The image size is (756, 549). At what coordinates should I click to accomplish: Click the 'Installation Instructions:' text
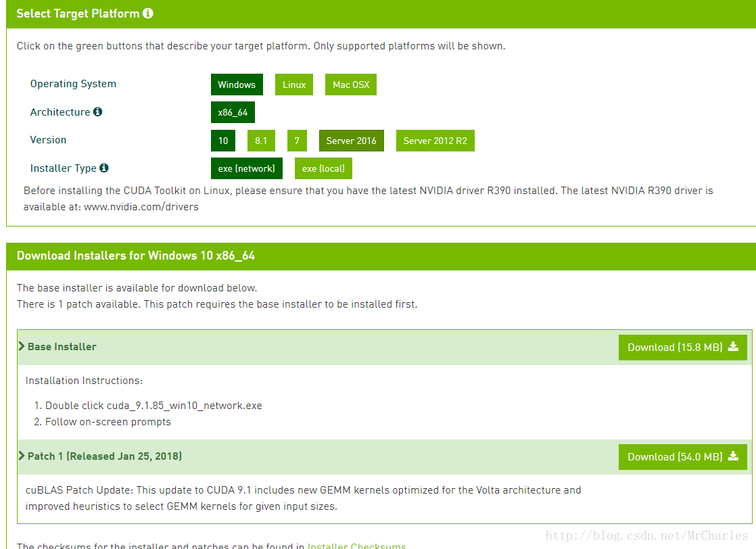pyautogui.click(x=84, y=380)
